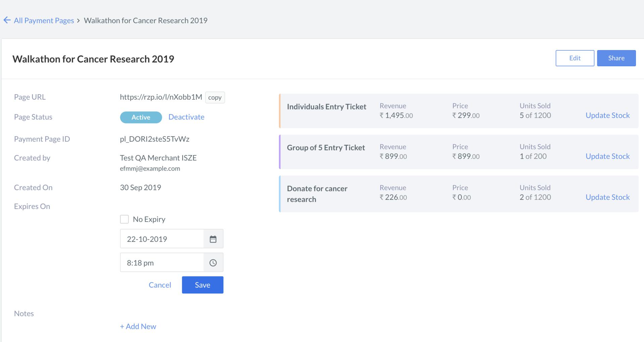Click units sold 5 of 1200
The height and width of the screenshot is (342, 644).
point(535,115)
